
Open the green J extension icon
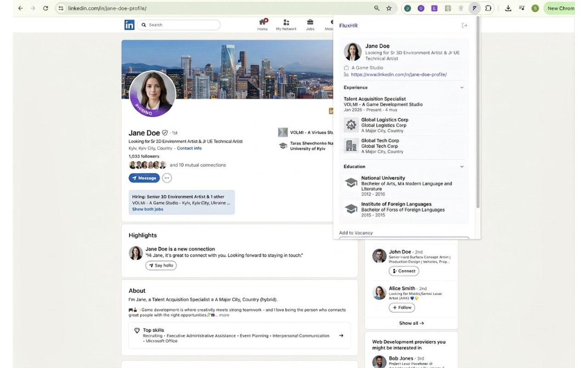(x=407, y=8)
